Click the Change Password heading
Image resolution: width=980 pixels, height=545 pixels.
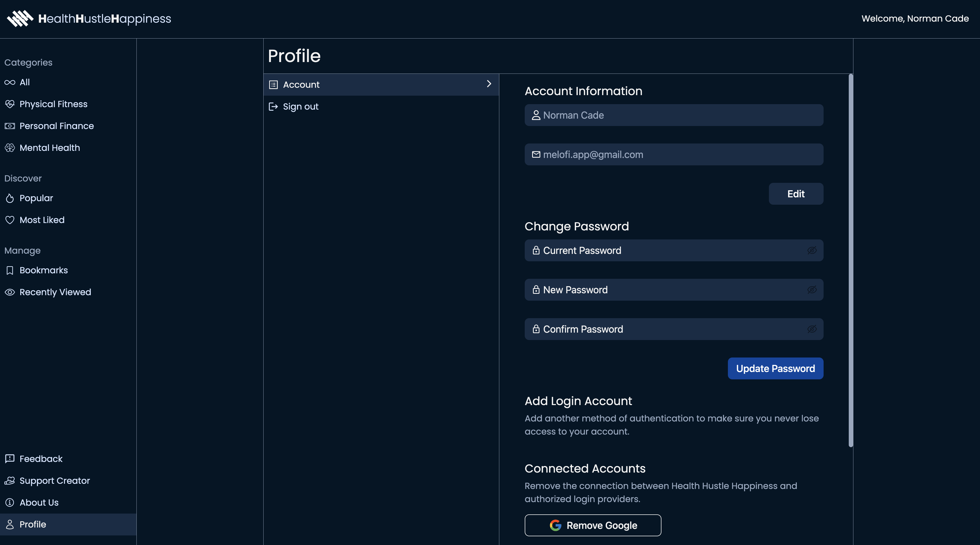coord(576,226)
